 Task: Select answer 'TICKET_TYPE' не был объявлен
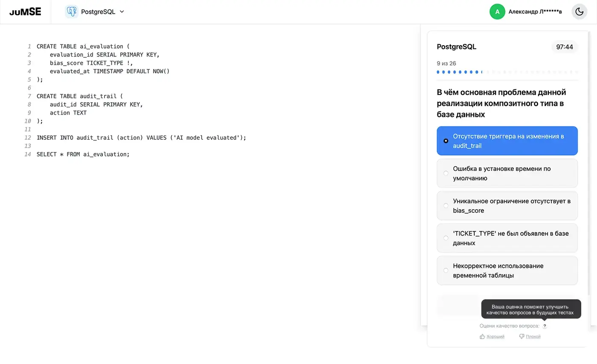pos(507,238)
